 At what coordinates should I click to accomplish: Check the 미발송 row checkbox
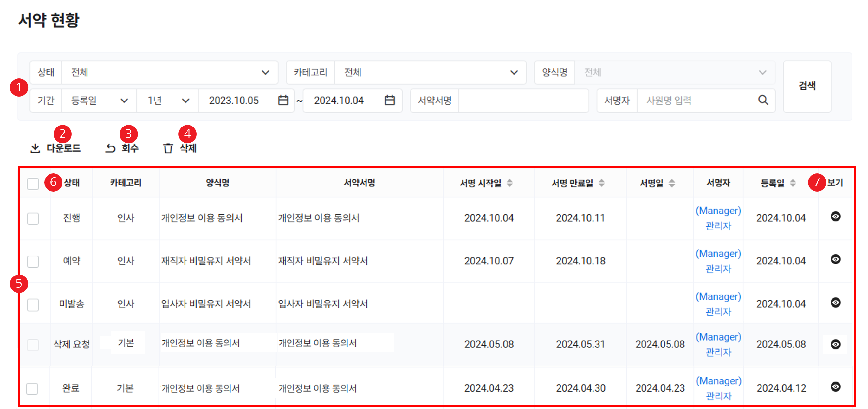[33, 305]
